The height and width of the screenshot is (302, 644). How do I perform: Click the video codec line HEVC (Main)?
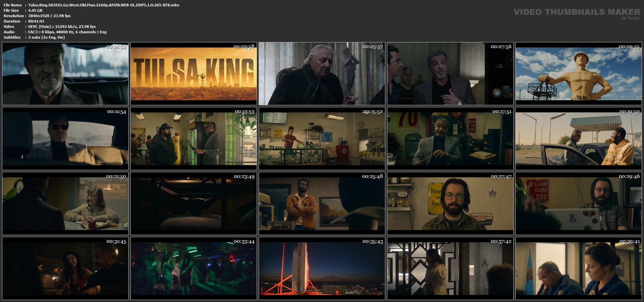coord(62,27)
